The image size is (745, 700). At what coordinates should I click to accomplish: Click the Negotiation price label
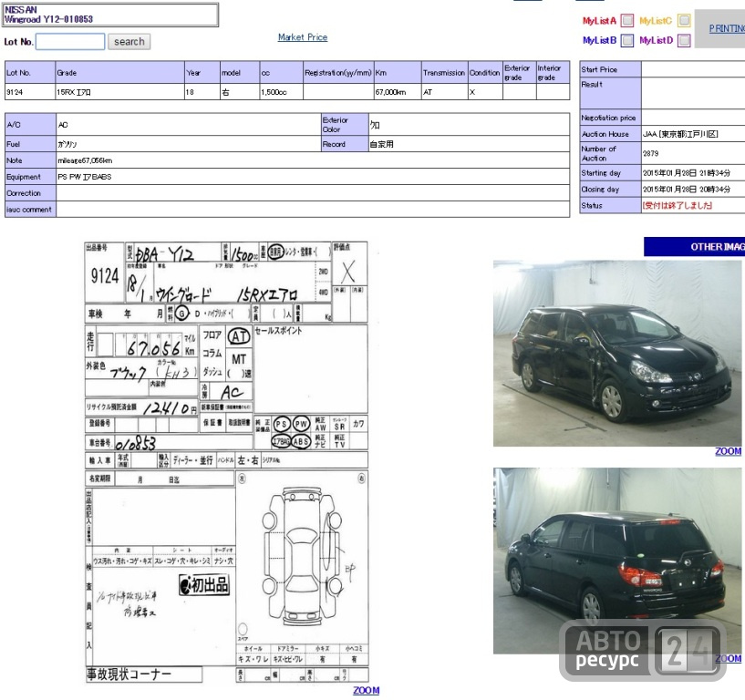click(608, 118)
